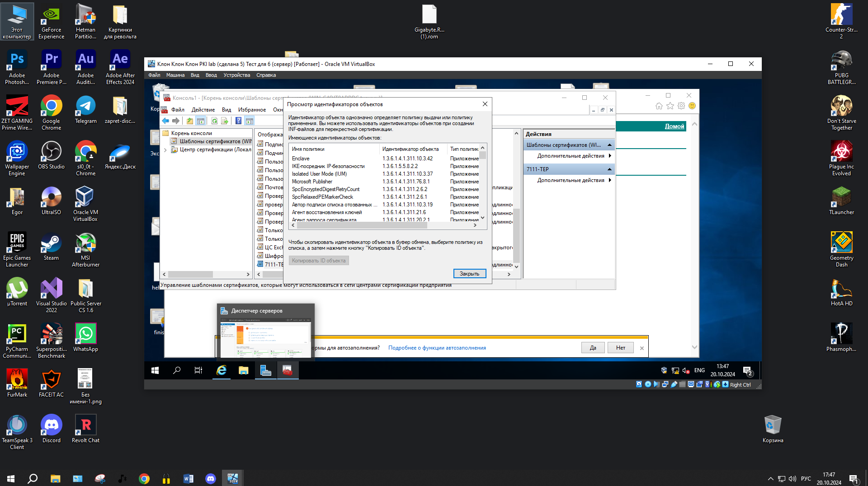
Task: Select the Enclave policy row
Action: (385, 159)
